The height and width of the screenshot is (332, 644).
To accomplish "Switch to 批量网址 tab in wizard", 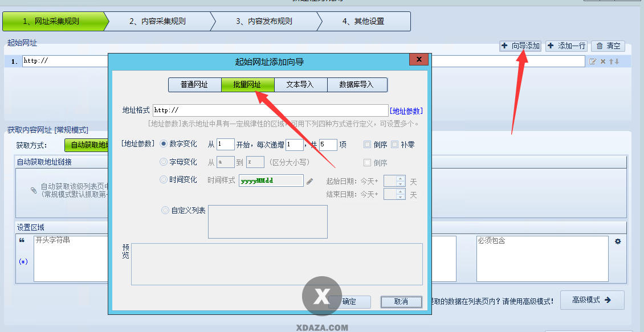I will coord(248,85).
